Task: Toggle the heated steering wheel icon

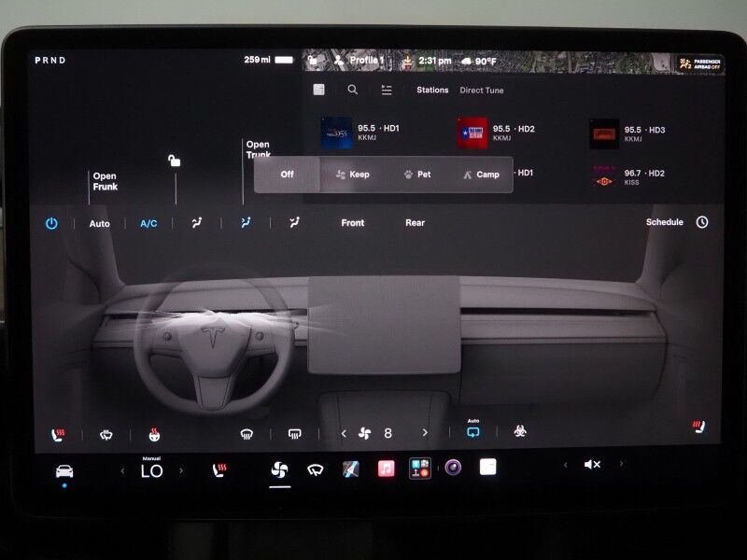Action: (154, 434)
